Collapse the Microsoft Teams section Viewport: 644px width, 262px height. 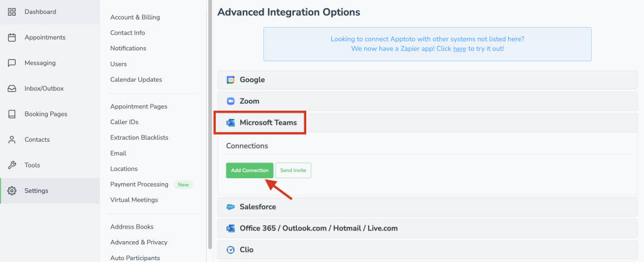427,123
